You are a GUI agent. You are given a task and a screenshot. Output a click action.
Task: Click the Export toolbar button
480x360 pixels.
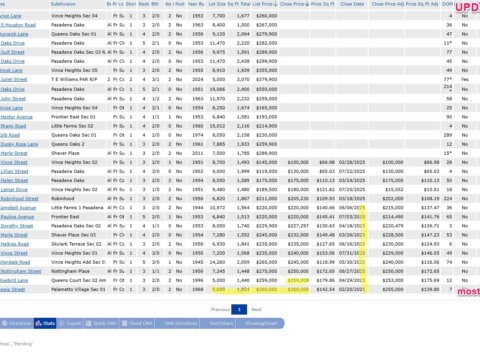pos(70,323)
